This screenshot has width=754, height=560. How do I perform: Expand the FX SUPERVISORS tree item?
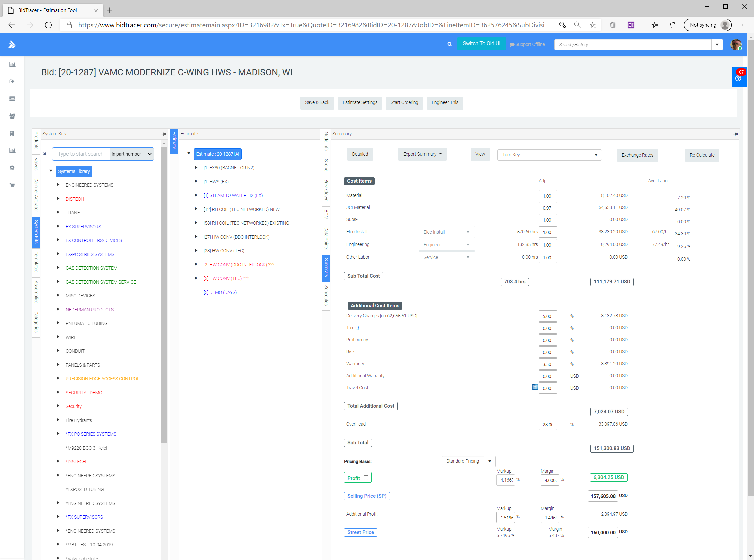[x=57, y=226]
